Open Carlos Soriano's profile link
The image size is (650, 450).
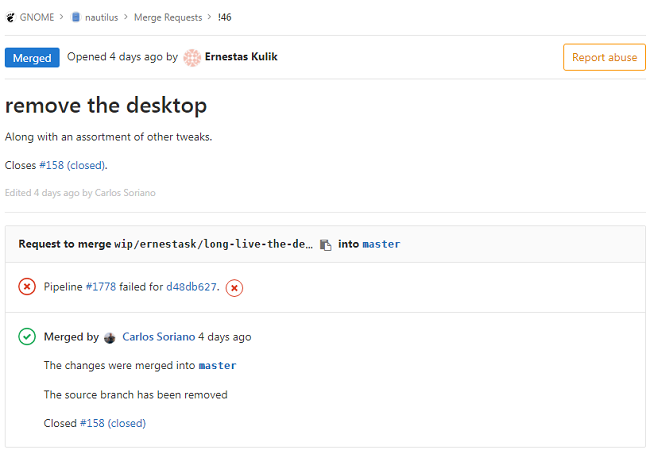158,337
